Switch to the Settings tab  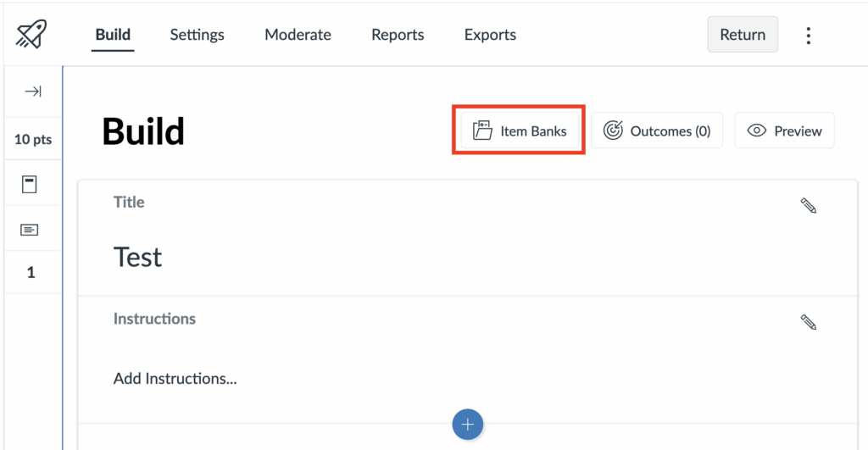pyautogui.click(x=197, y=35)
